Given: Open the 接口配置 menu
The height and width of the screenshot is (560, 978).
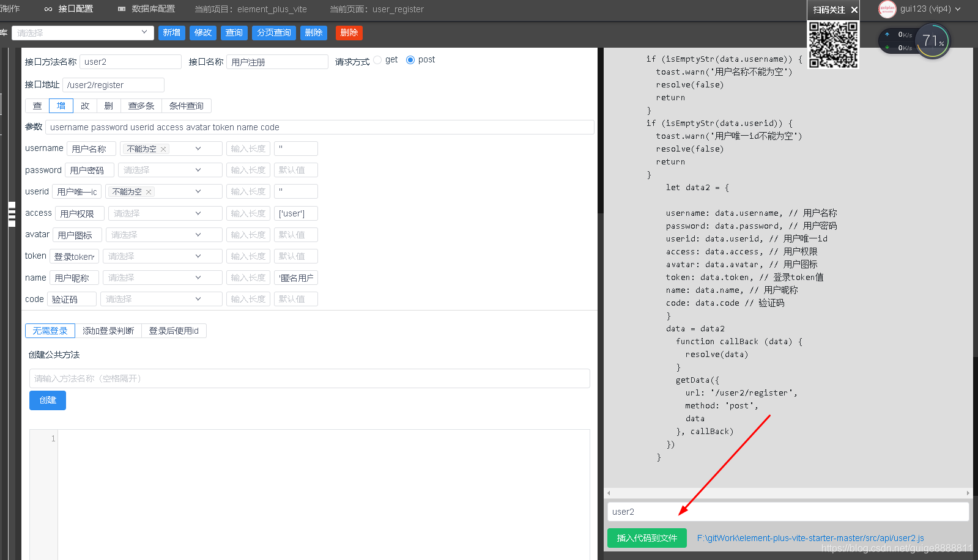Looking at the screenshot, I should coord(75,9).
